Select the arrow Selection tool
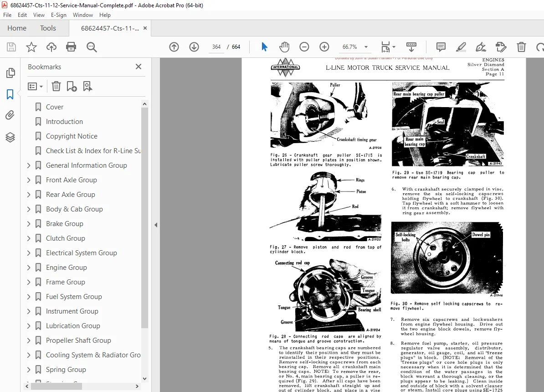 (x=264, y=47)
